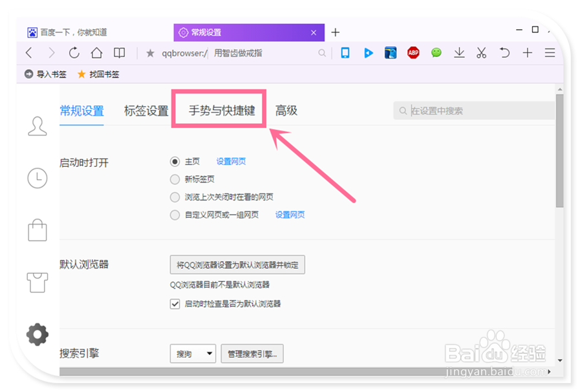
Task: Open the video play icon in the toolbar
Action: pos(368,53)
